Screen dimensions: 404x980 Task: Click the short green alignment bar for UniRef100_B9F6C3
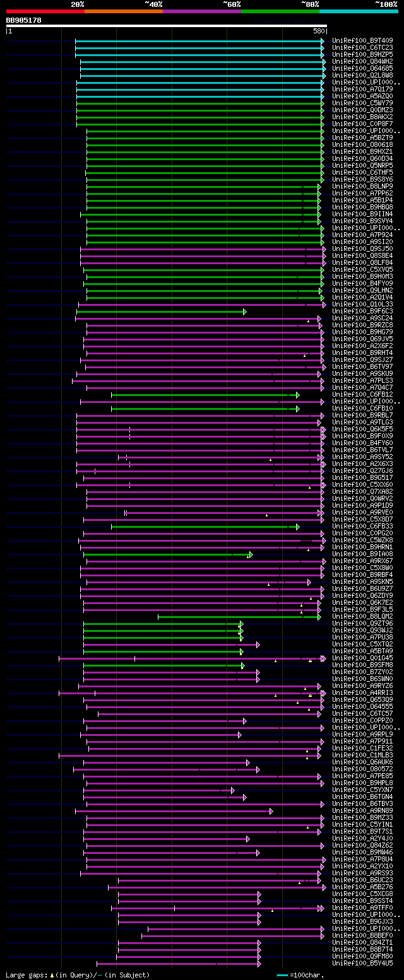[162, 312]
